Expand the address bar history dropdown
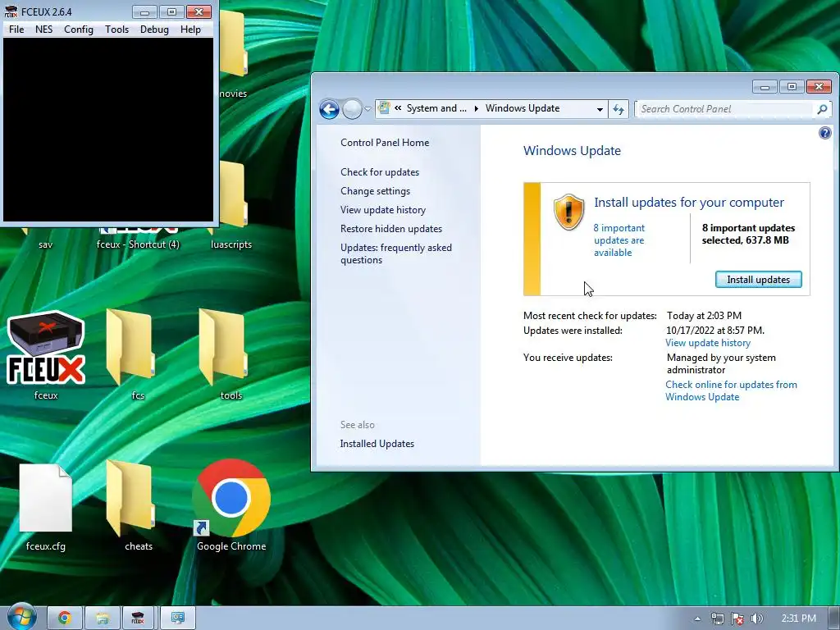The height and width of the screenshot is (630, 840). [600, 109]
